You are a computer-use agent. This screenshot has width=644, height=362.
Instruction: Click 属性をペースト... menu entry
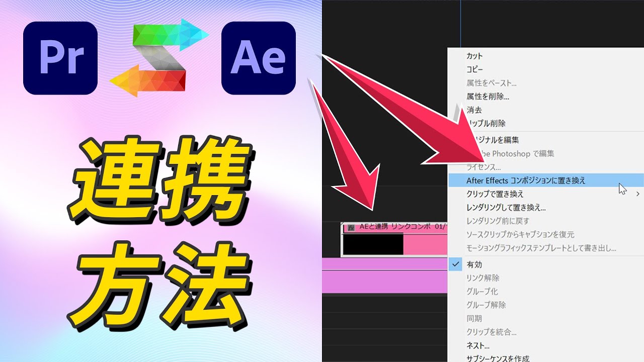click(x=491, y=83)
